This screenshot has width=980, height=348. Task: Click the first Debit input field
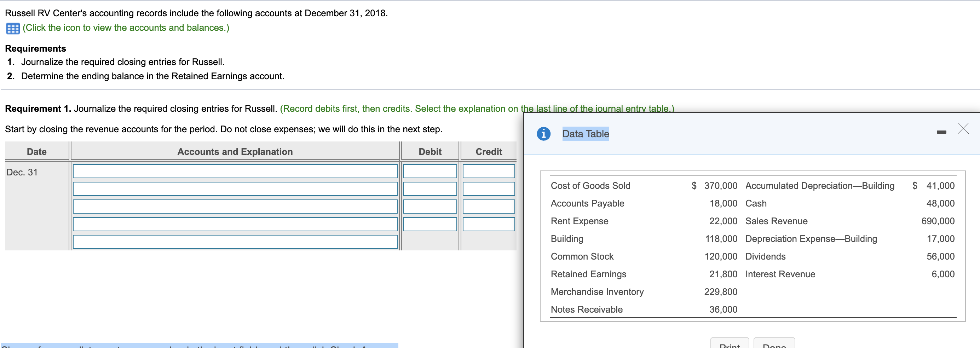click(x=430, y=171)
